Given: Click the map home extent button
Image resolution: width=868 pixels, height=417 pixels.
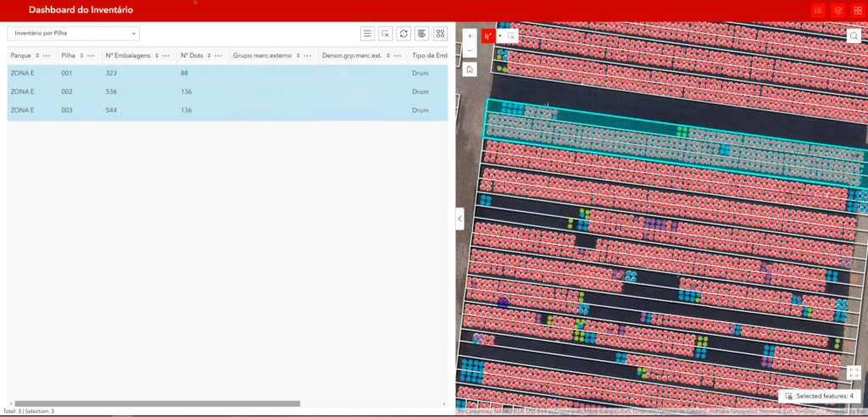Looking at the screenshot, I should tap(470, 69).
